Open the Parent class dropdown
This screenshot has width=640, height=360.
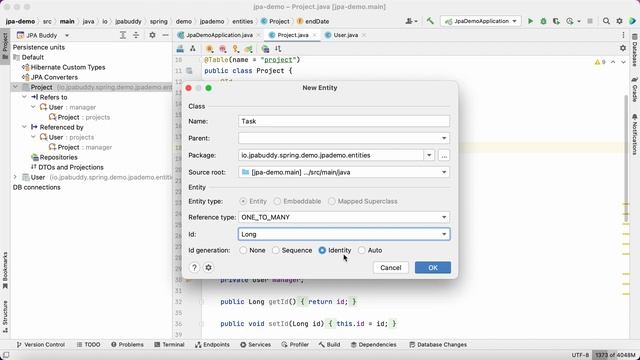(444, 138)
